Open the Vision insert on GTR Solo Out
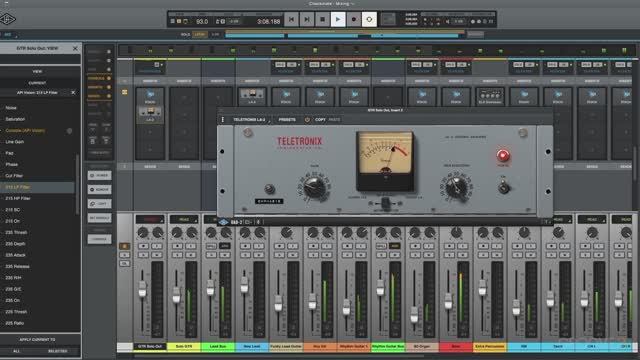This screenshot has height=360, width=640. [150, 97]
